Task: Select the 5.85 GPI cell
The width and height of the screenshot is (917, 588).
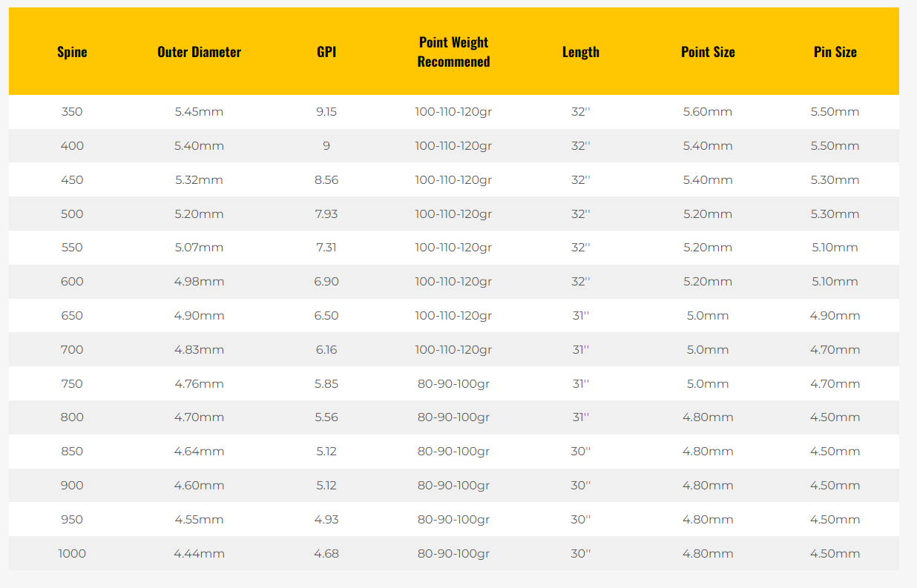Action: click(x=326, y=384)
